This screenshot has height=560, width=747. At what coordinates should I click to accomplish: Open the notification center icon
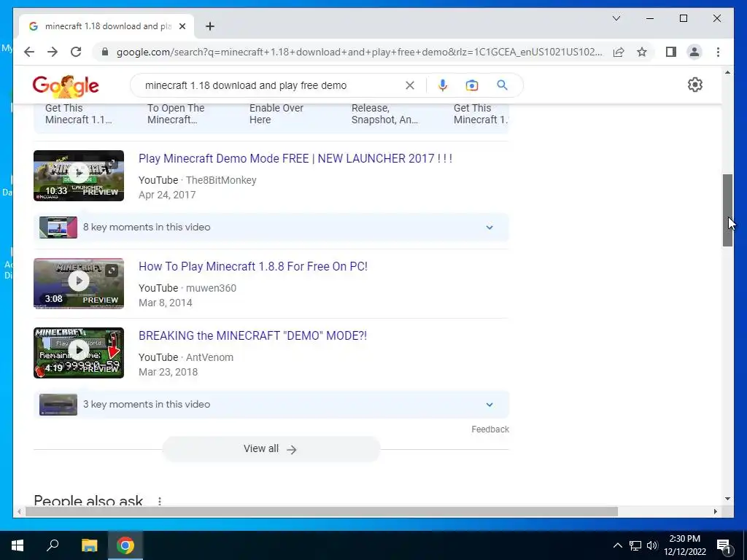click(x=724, y=545)
